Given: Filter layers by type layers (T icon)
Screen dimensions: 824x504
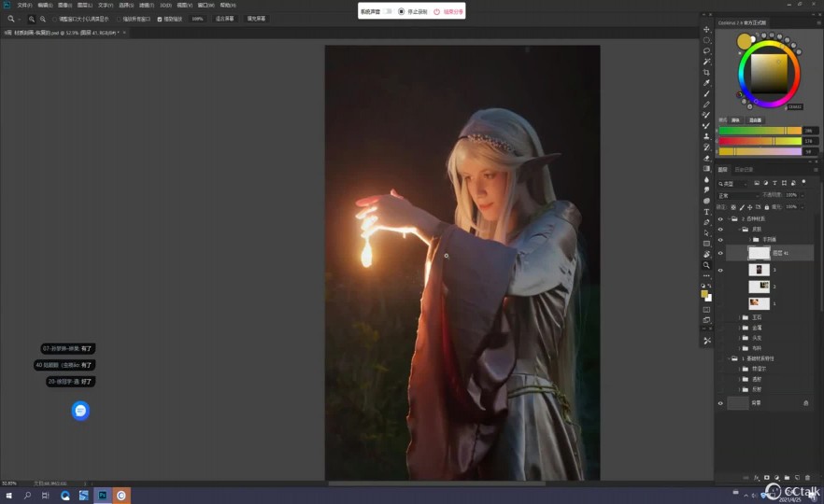Looking at the screenshot, I should pos(774,183).
